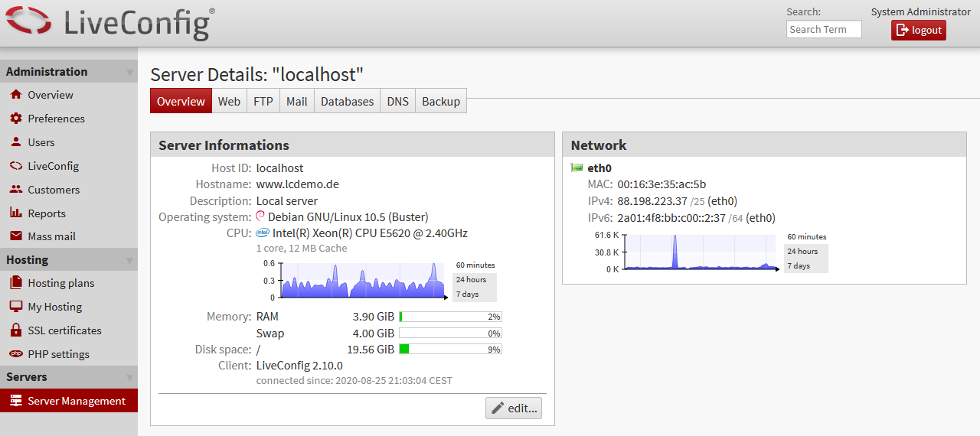Collapse the Hosting sidebar section
The width and height of the screenshot is (980, 436).
tap(129, 261)
